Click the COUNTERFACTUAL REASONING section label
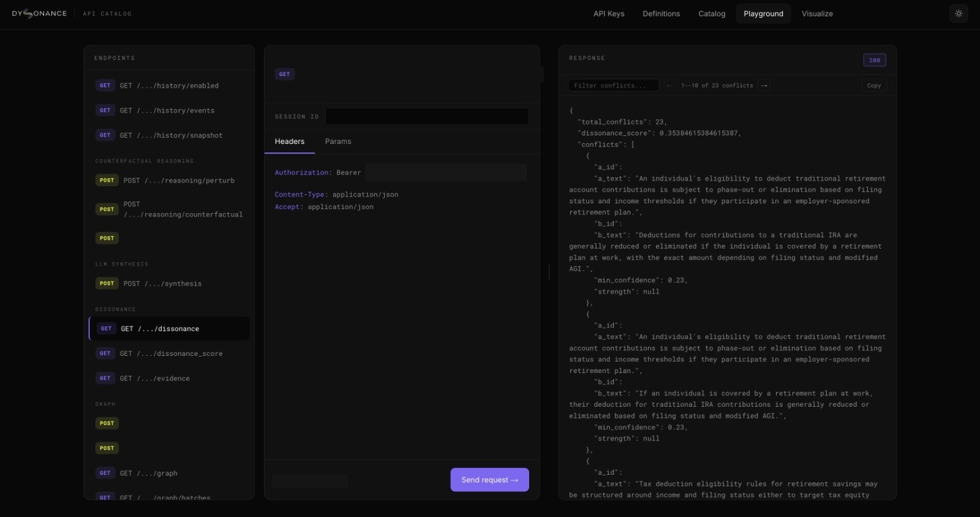This screenshot has width=980, height=517. (x=145, y=161)
